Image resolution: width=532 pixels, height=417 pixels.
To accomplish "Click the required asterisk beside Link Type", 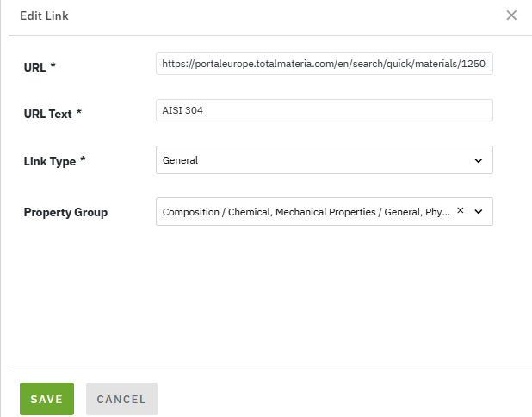I will [83, 161].
